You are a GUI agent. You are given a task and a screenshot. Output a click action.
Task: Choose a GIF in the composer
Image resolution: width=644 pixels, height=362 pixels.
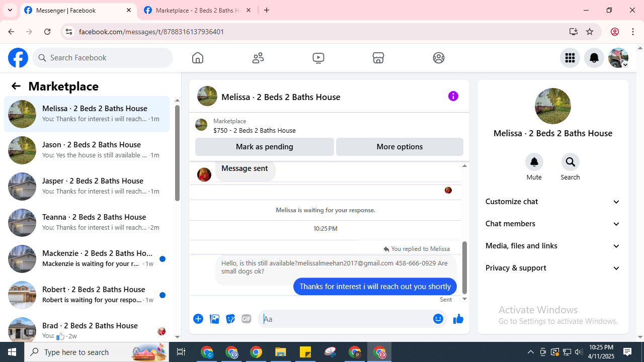[x=247, y=319]
